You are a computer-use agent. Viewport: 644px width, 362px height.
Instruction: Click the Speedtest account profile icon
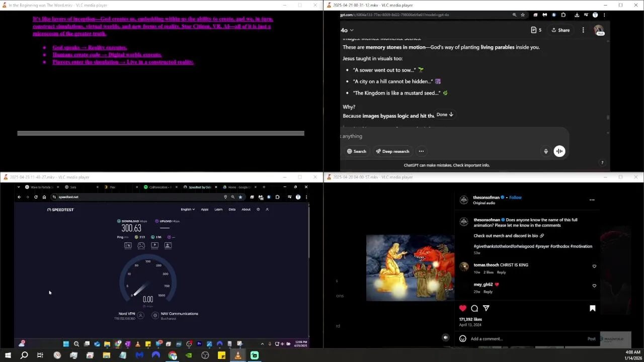pyautogui.click(x=267, y=209)
